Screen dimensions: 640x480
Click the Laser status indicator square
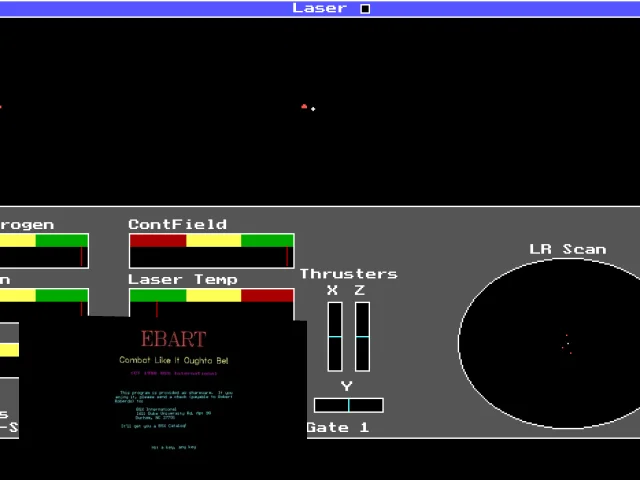pyautogui.click(x=365, y=9)
